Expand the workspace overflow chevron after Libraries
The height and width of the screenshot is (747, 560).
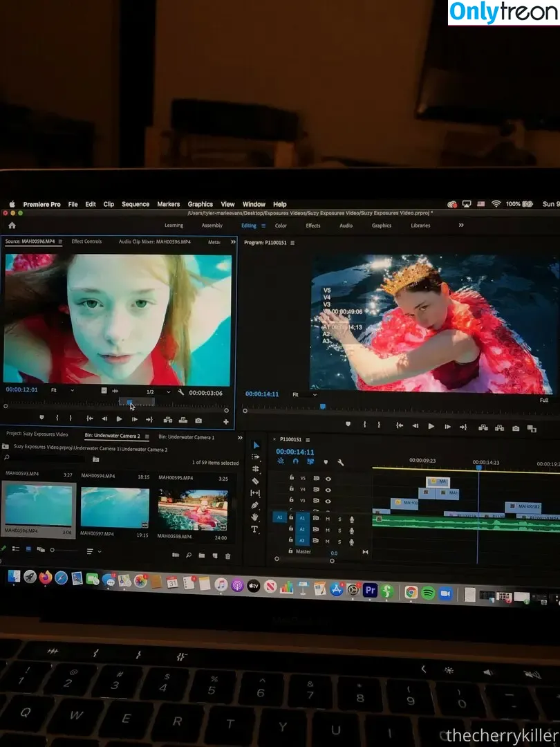(461, 225)
